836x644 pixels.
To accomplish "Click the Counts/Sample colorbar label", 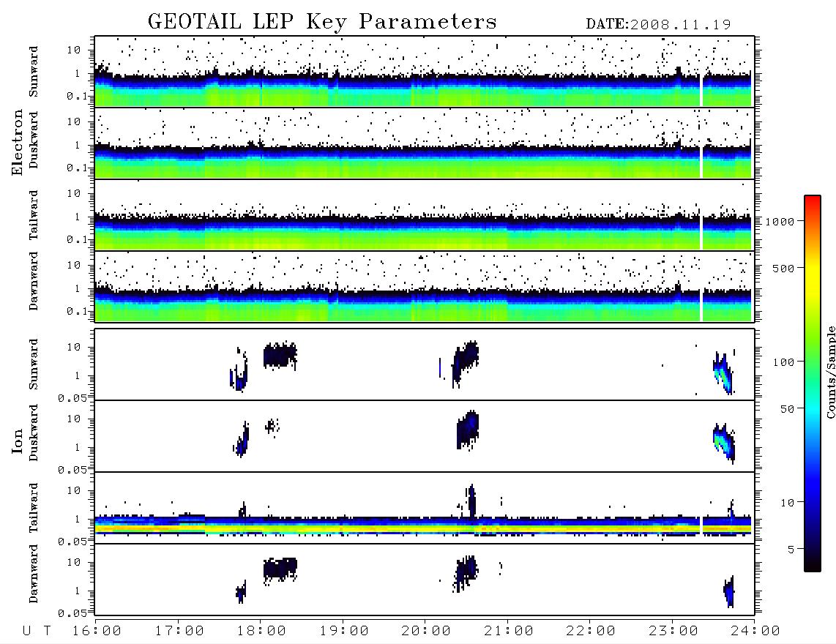I will tap(830, 372).
